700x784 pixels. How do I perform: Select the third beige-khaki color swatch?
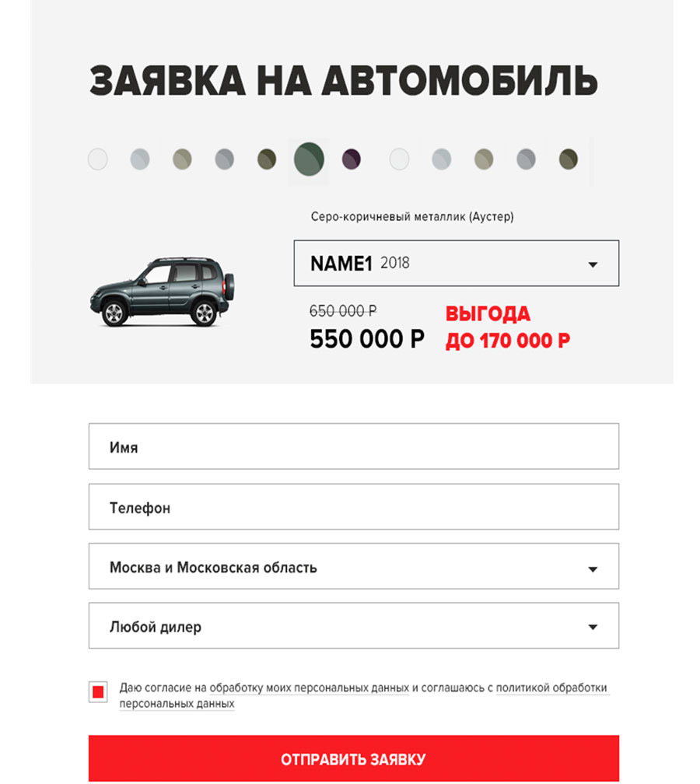(x=182, y=159)
